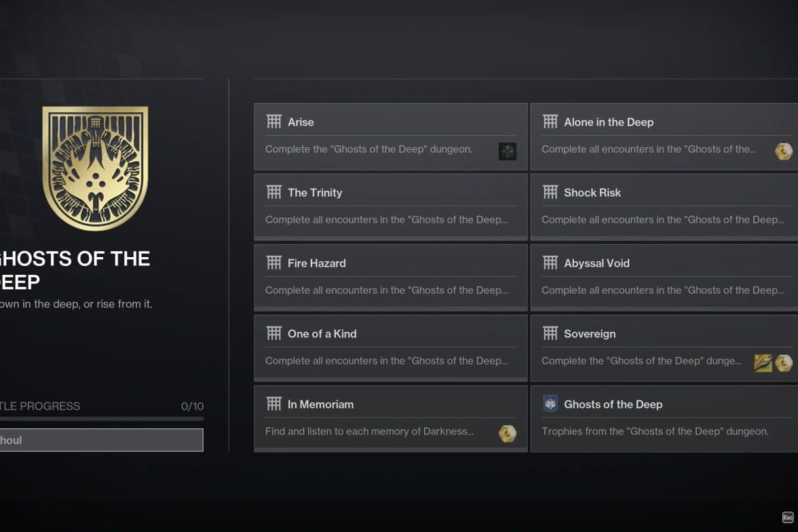Screen dimensions: 798x532
Task: Click the Sovereign triumph title
Action: (x=589, y=334)
